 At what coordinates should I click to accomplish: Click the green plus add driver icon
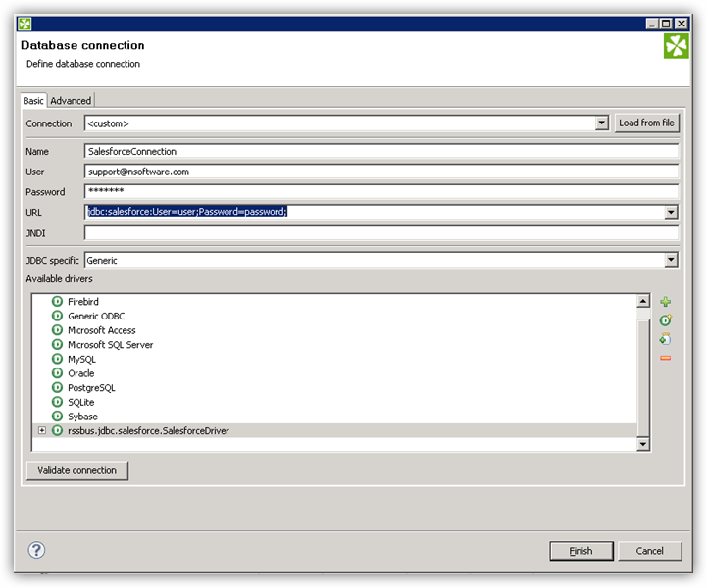pyautogui.click(x=666, y=302)
